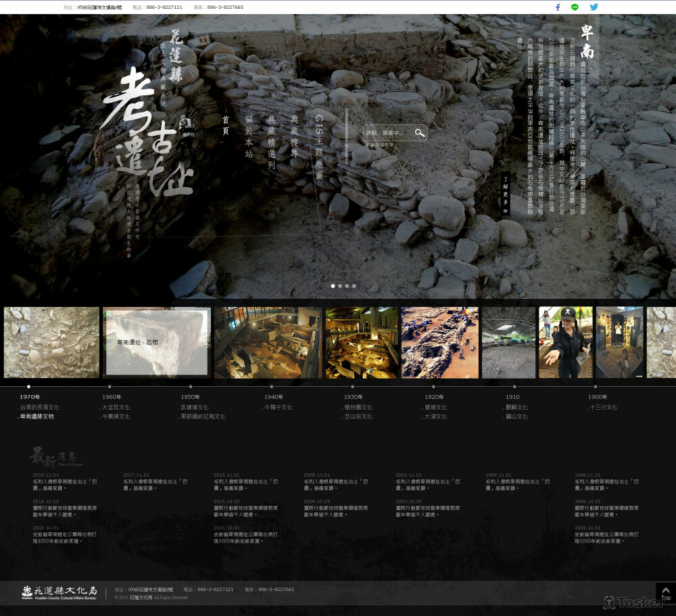This screenshot has width=676, height=616.
Task: Open the 典藏搜尋 navigation item
Action: point(294,136)
